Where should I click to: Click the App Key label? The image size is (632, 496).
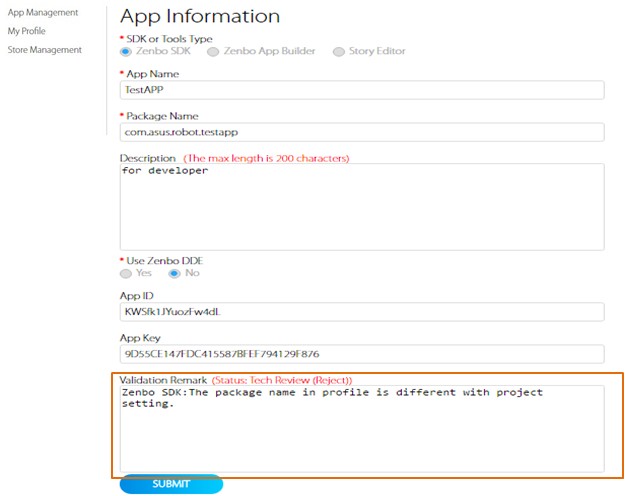(140, 338)
